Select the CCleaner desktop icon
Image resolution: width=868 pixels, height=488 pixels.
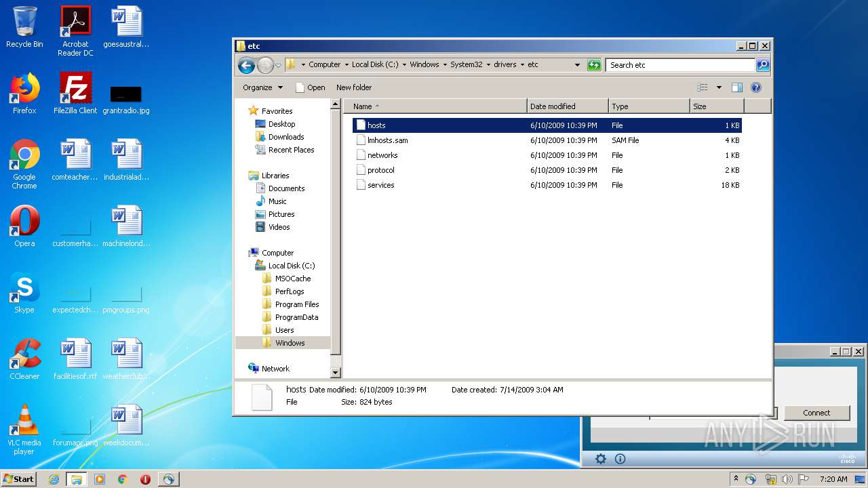point(24,360)
